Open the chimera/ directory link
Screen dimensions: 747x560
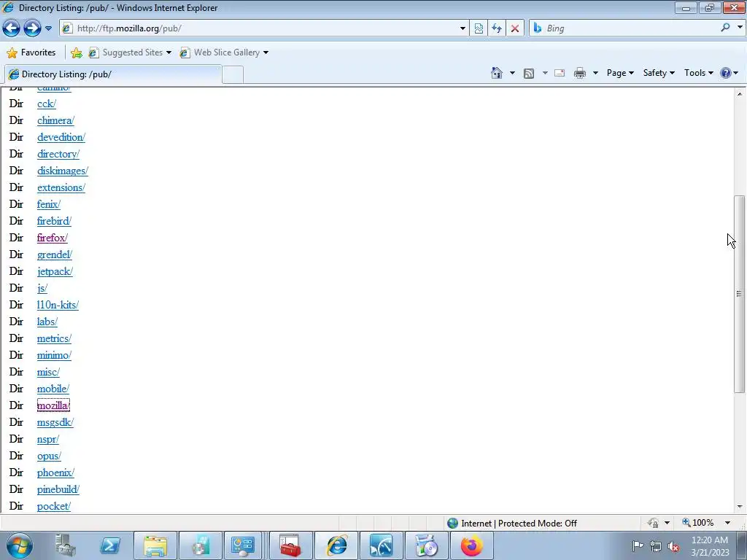pyautogui.click(x=55, y=120)
